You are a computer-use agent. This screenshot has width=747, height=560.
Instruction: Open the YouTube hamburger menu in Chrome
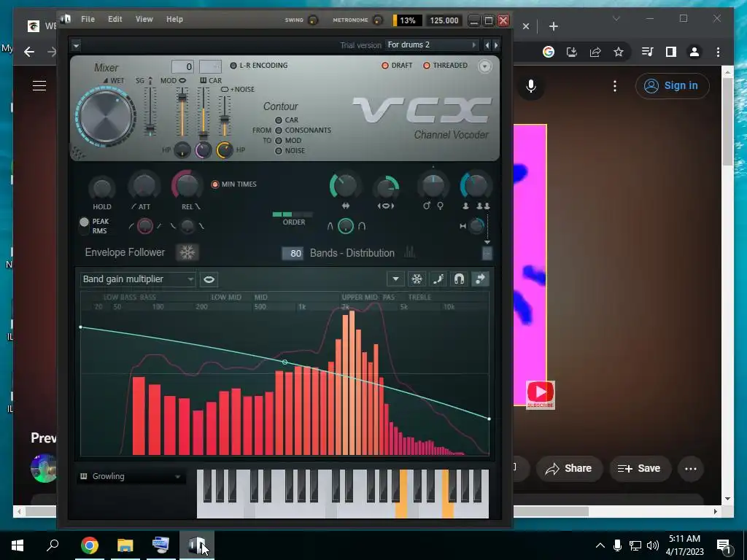pyautogui.click(x=39, y=85)
